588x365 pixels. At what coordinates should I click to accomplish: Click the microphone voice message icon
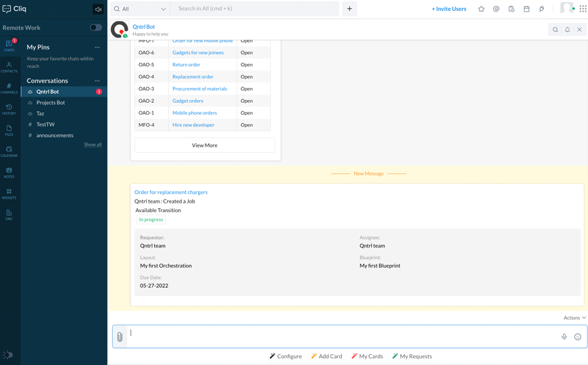click(564, 337)
